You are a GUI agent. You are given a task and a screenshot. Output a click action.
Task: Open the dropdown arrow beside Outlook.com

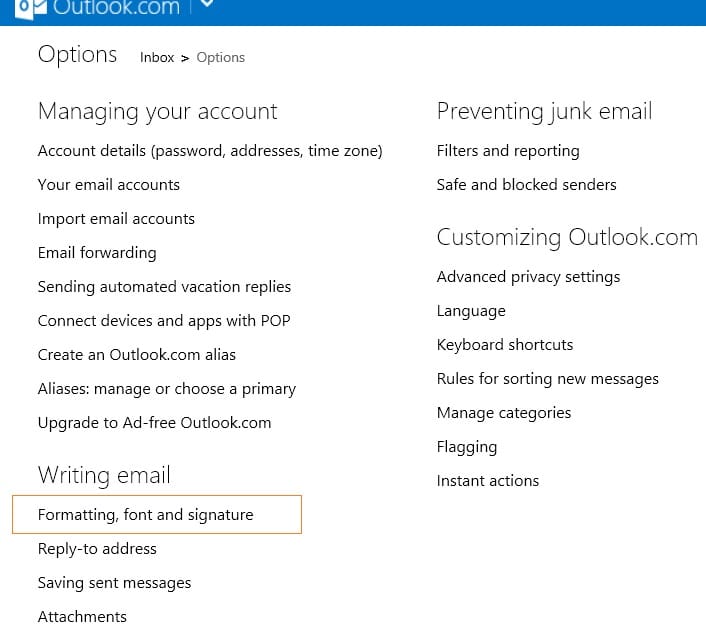(206, 4)
